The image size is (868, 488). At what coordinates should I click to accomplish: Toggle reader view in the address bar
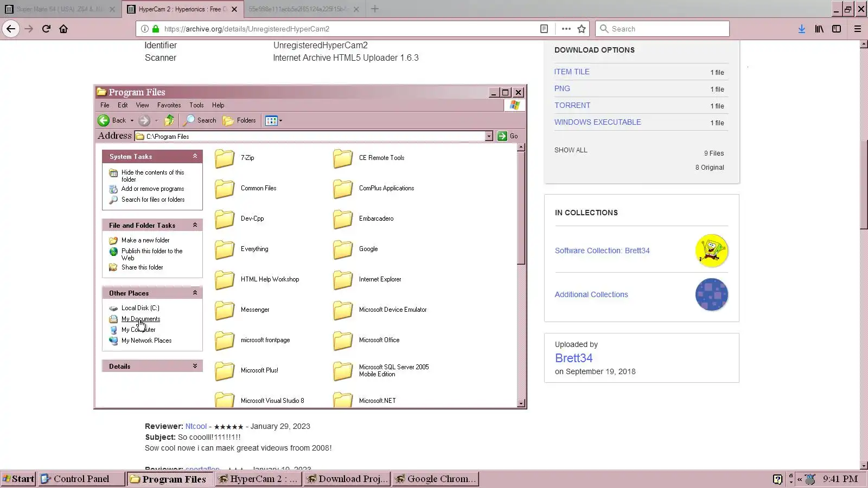coord(544,29)
